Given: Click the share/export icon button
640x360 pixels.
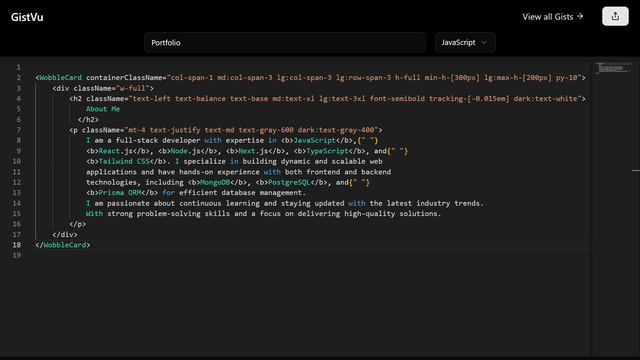Looking at the screenshot, I should (x=615, y=16).
